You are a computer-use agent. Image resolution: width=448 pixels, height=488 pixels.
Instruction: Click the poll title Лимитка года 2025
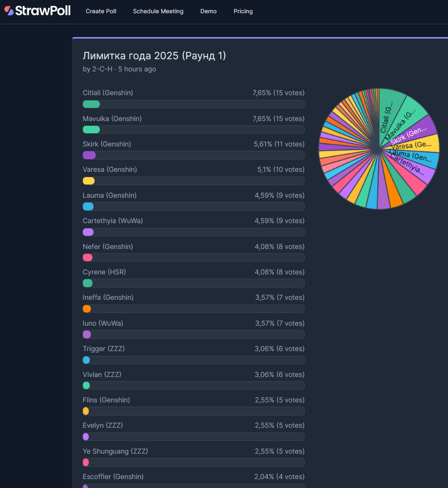coord(154,56)
